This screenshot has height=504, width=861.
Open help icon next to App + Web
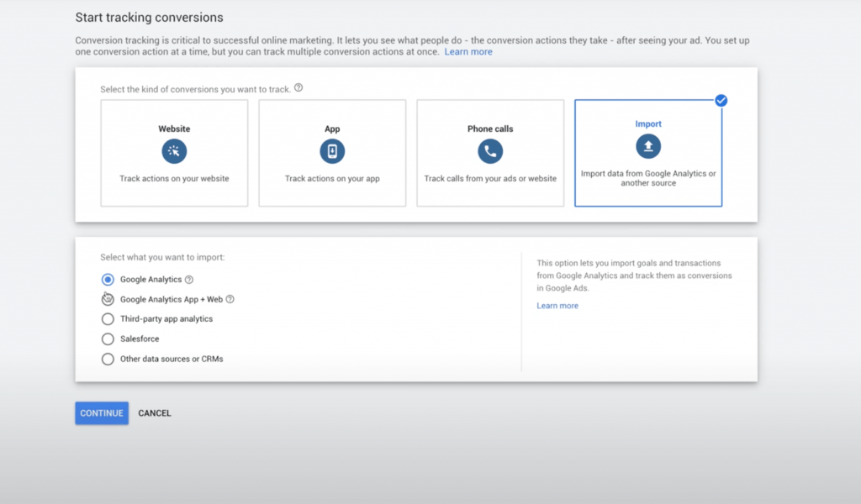pyautogui.click(x=230, y=299)
